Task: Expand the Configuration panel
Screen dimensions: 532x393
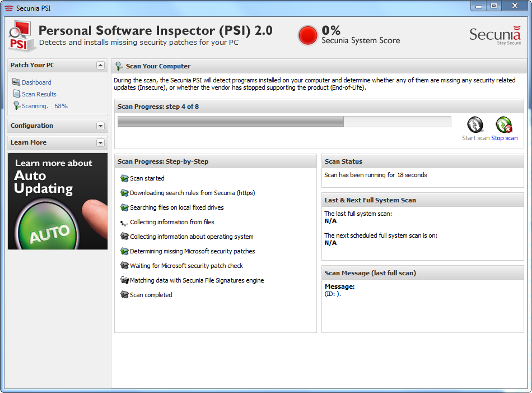Action: point(100,126)
